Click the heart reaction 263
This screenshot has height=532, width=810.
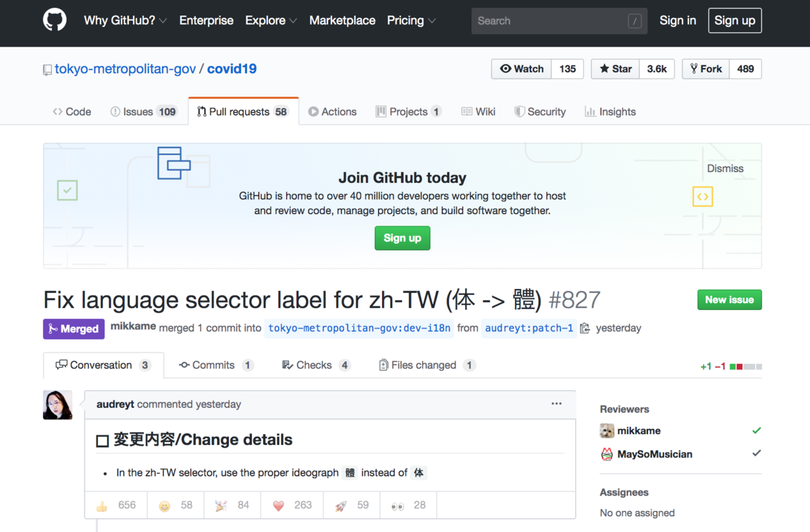pyautogui.click(x=292, y=505)
